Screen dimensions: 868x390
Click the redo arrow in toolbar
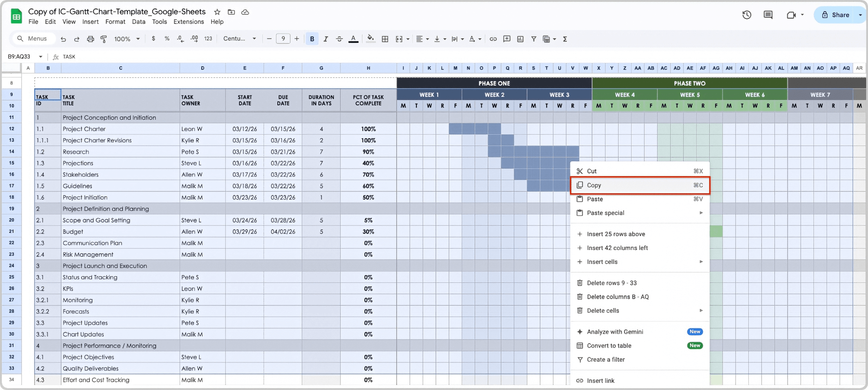pyautogui.click(x=77, y=39)
